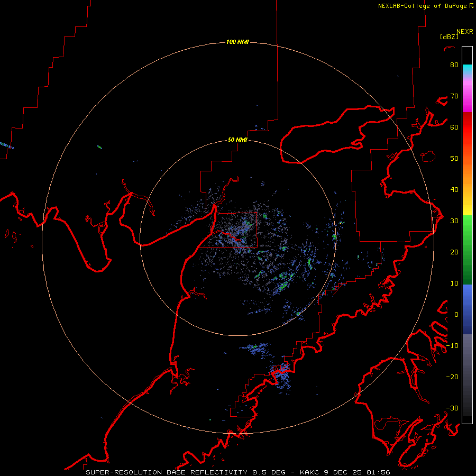
Task: Click the cyan top segment of color bar
Action: tap(467, 69)
